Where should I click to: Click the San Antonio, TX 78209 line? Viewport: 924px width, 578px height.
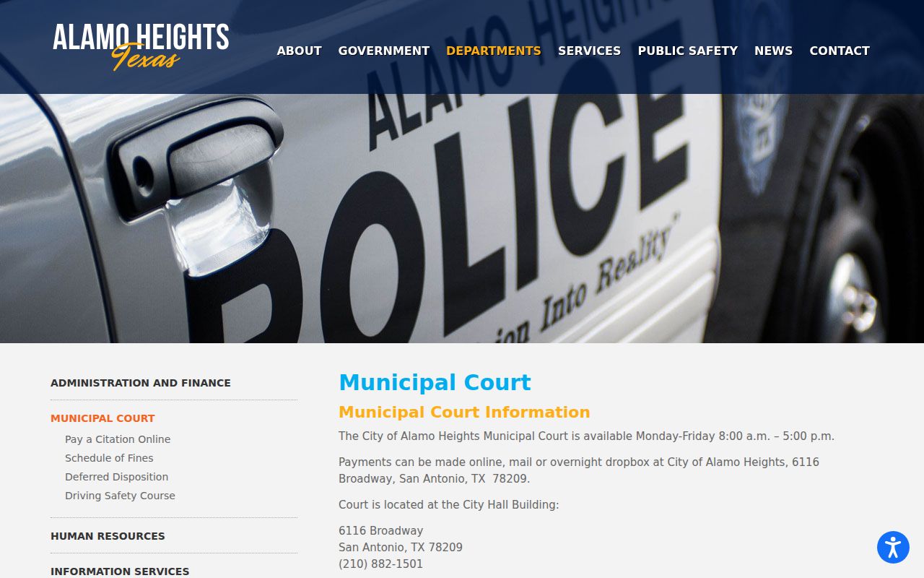[x=401, y=548]
